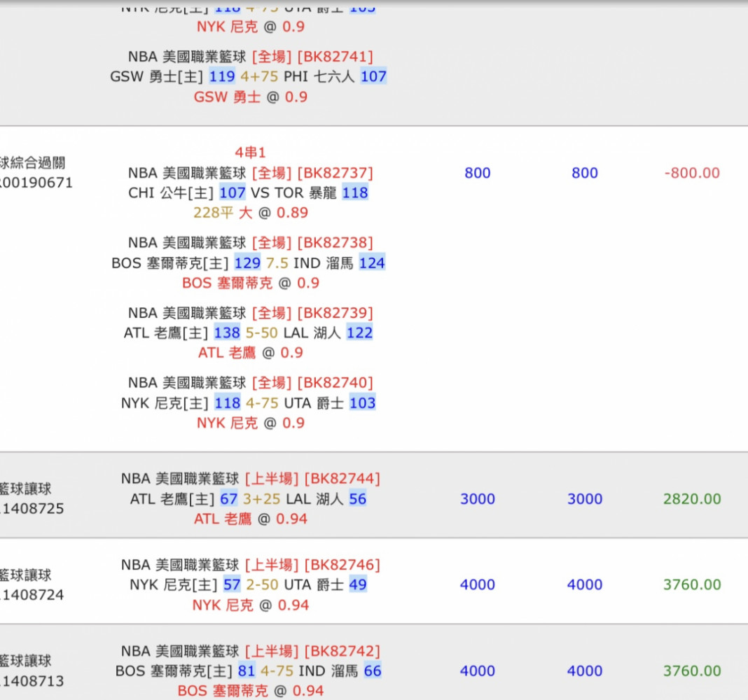The image size is (748, 700).
Task: Click the [BK82740] game code
Action: click(335, 382)
